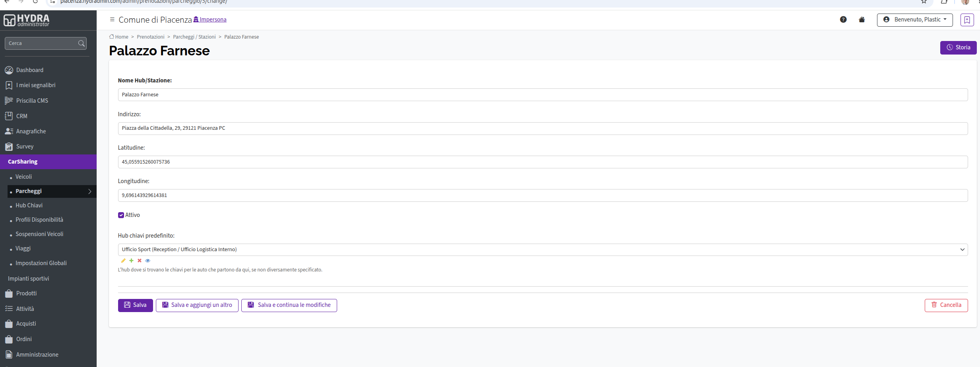Uncheck the Attivo checkbox
Screen dimensions: 980x367
click(x=121, y=215)
